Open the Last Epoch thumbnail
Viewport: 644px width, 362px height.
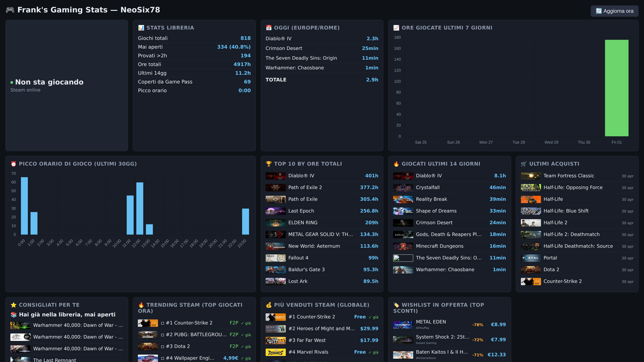pyautogui.click(x=276, y=211)
